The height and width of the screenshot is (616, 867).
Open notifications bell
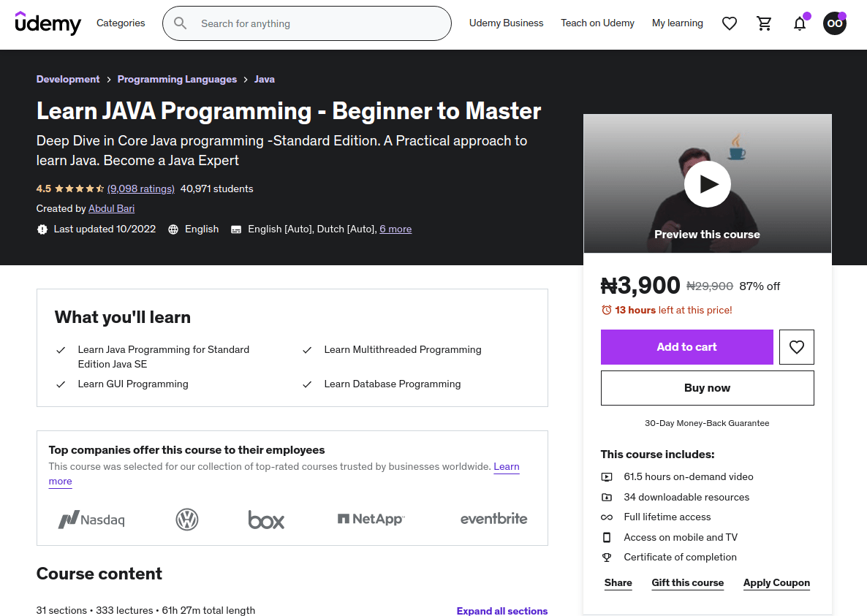tap(799, 23)
